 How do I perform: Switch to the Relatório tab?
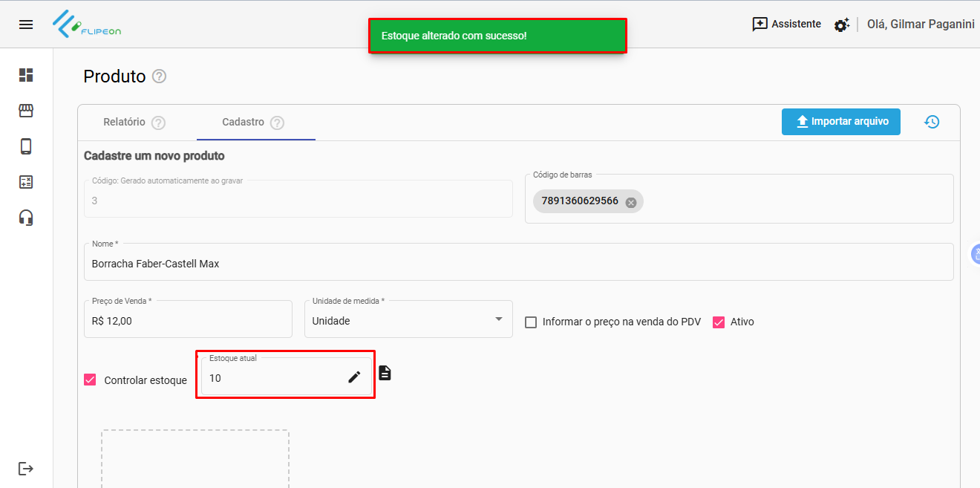[124, 122]
